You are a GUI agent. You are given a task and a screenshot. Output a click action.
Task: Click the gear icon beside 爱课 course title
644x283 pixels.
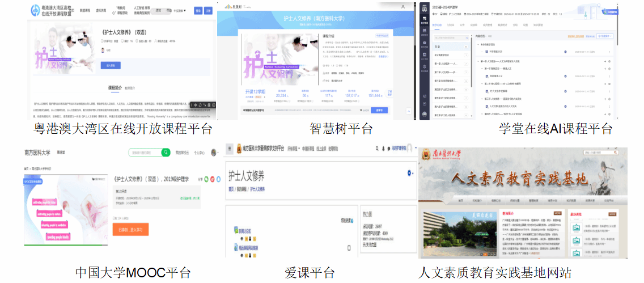click(x=410, y=172)
